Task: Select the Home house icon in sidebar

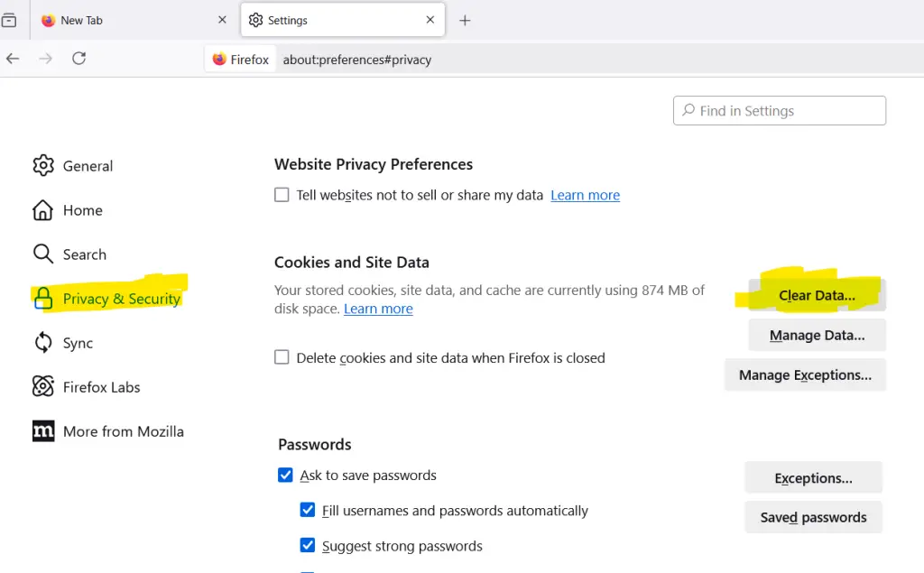Action: tap(42, 210)
